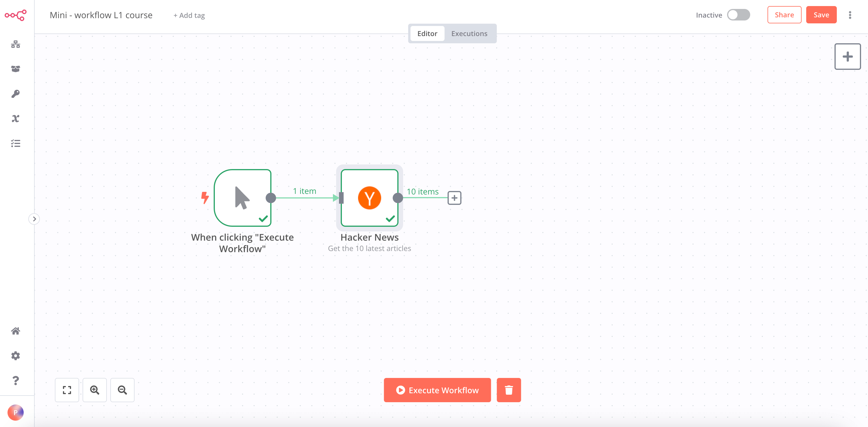
Task: Add a node after Hacker News output
Action: tap(454, 198)
